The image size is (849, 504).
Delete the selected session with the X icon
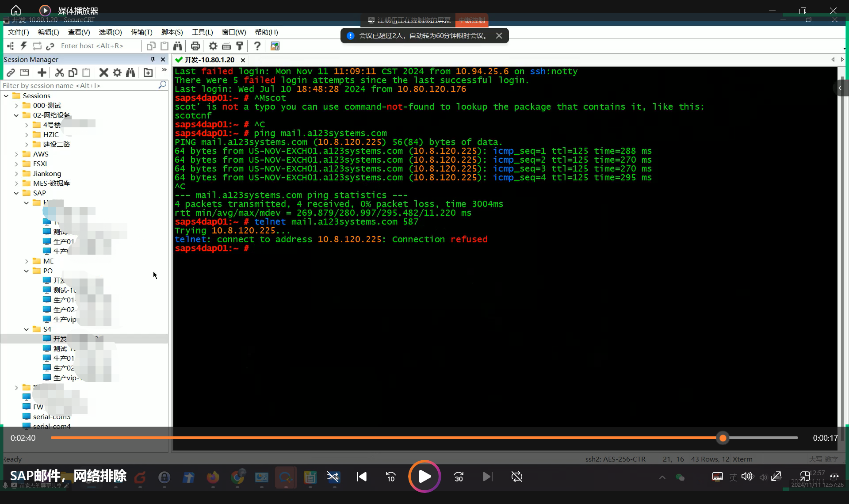coord(104,73)
